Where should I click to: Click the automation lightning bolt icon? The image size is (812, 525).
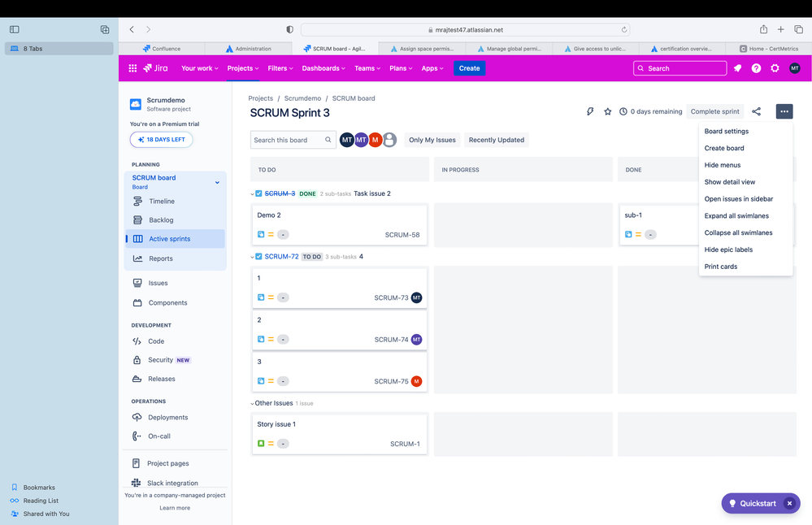pyautogui.click(x=590, y=111)
